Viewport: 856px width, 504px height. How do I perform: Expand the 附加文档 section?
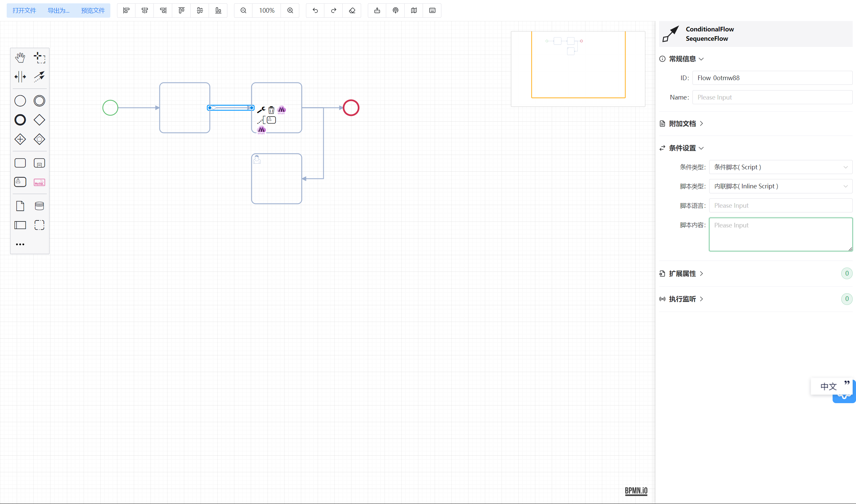(682, 124)
